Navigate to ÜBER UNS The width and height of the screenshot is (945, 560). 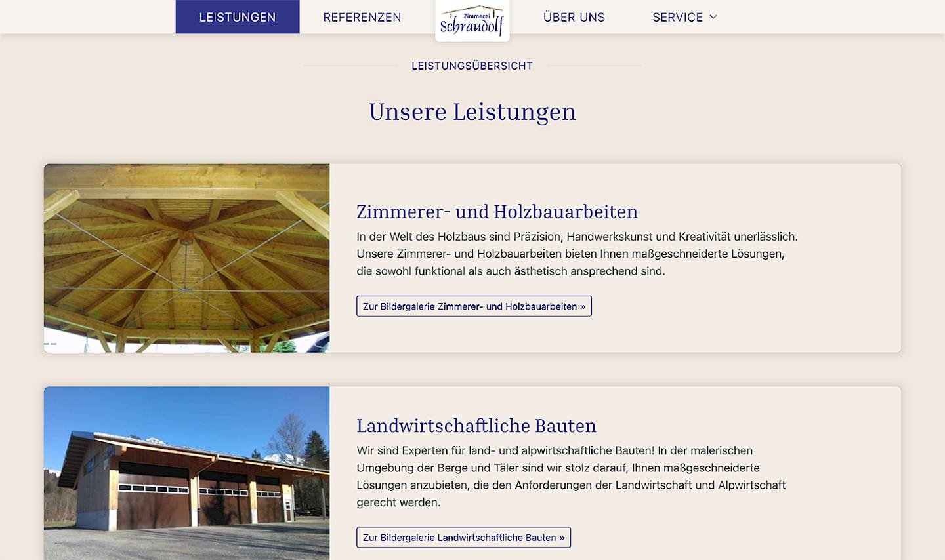(574, 17)
